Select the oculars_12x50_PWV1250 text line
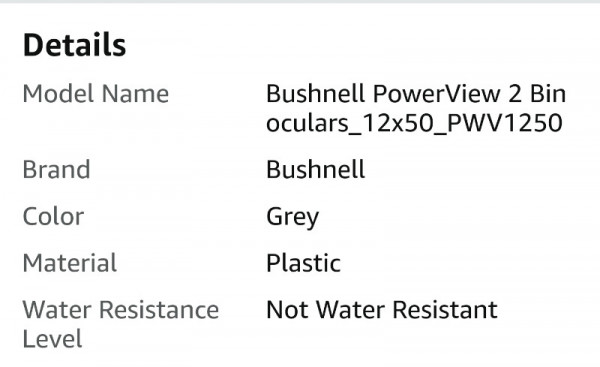Image resolution: width=600 pixels, height=367 pixels. [414, 123]
